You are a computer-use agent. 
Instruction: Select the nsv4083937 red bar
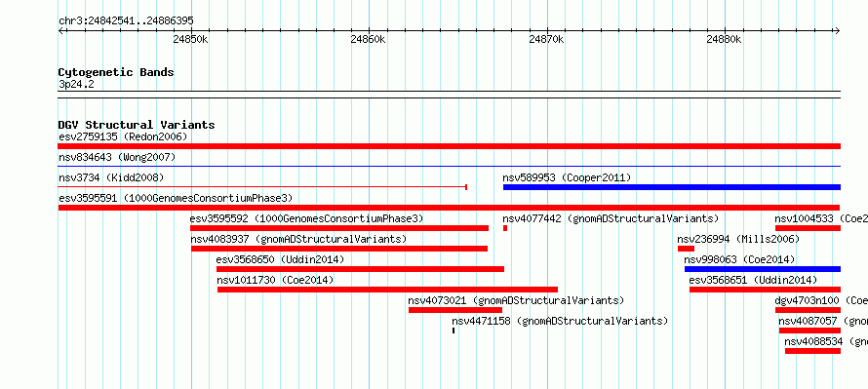(x=339, y=249)
